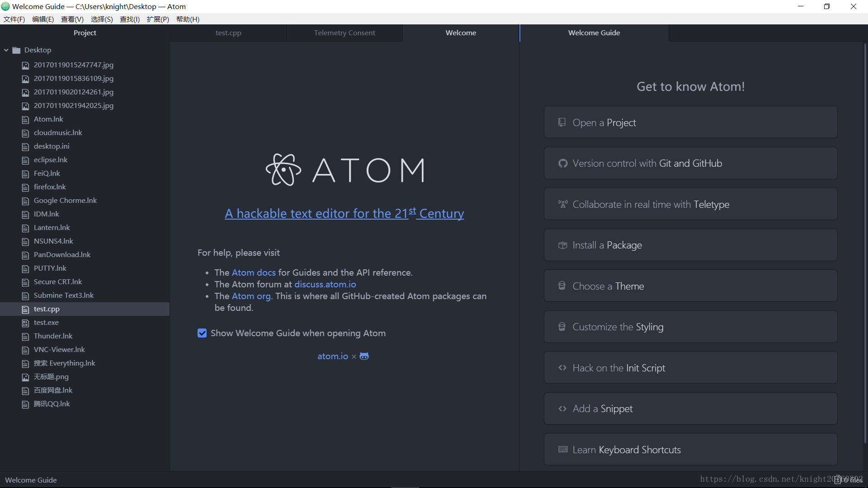Click Welcome Guide path in status bar
This screenshot has height=488, width=868.
click(x=31, y=480)
